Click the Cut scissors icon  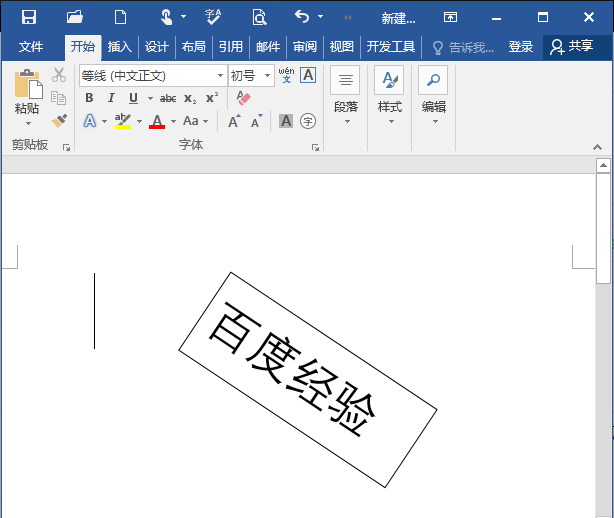point(59,75)
